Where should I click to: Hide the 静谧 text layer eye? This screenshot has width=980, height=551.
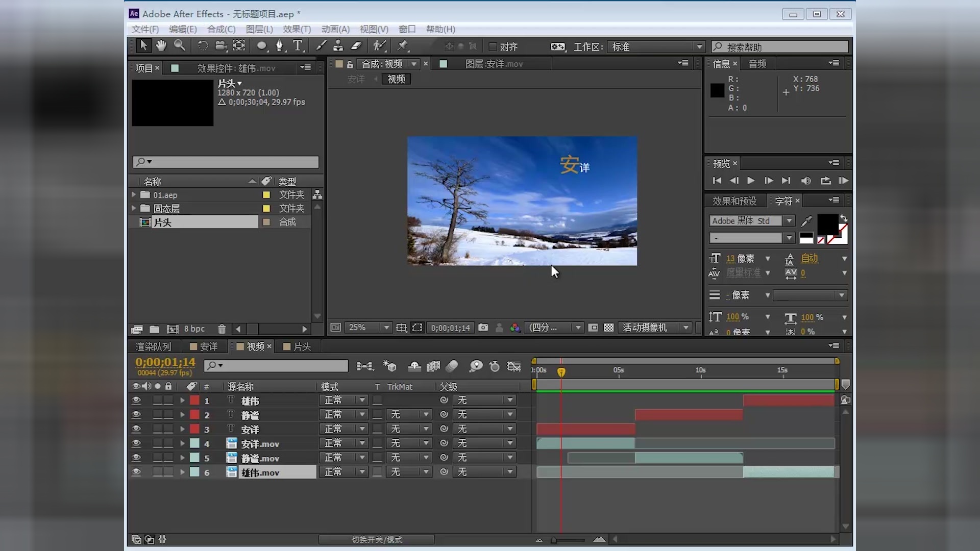coord(136,415)
